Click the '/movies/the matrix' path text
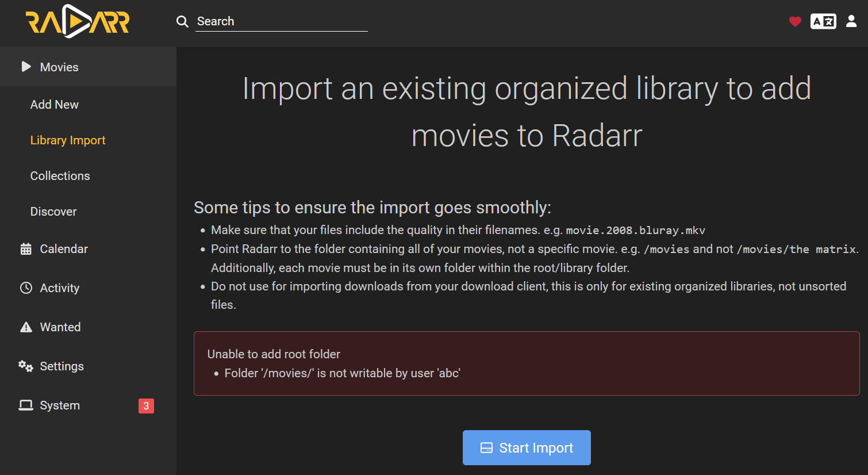Viewport: 868px width, 475px height. click(x=796, y=250)
